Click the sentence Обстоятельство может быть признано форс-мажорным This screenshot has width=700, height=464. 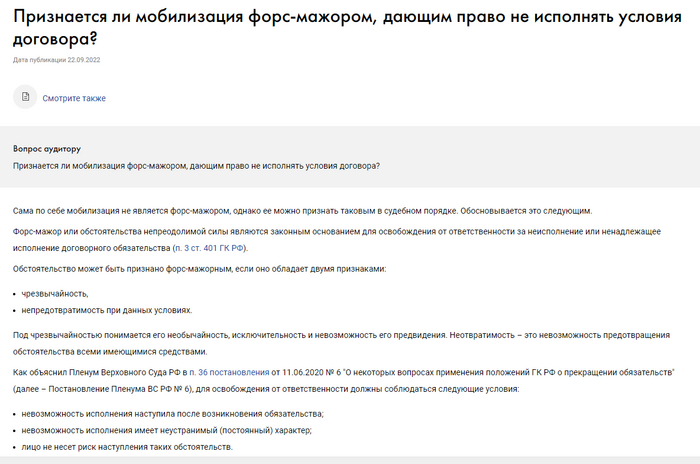[200, 269]
